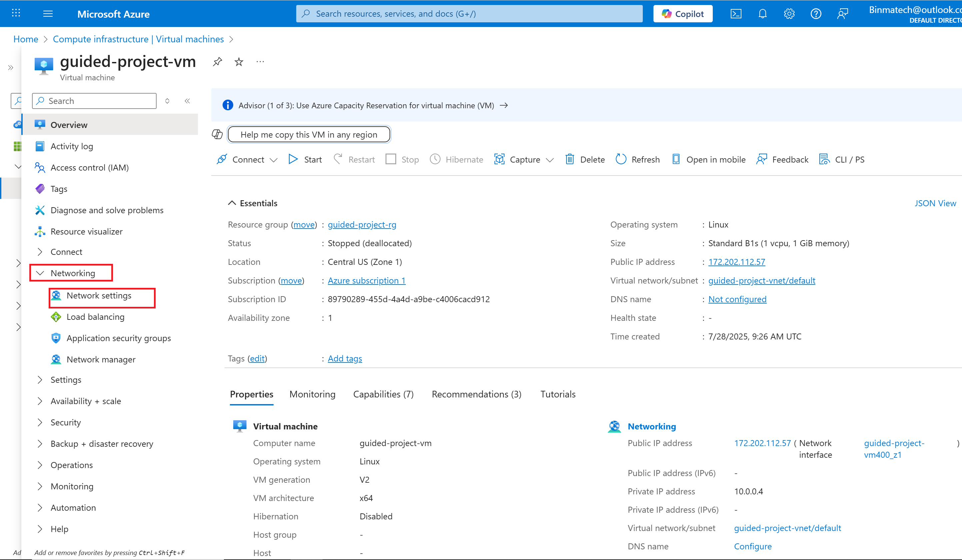The width and height of the screenshot is (962, 560).
Task: Open the Connect toolbar dropdown
Action: click(x=273, y=160)
